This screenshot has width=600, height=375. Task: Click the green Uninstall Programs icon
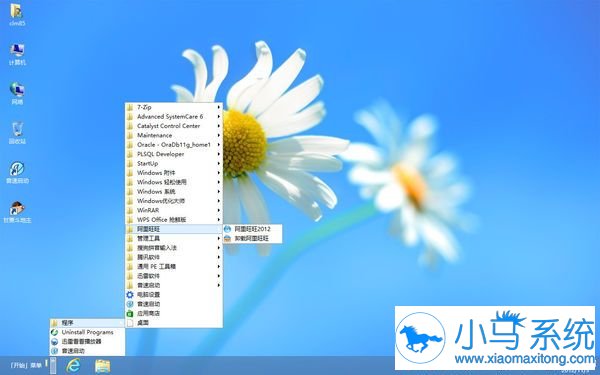[x=55, y=332]
